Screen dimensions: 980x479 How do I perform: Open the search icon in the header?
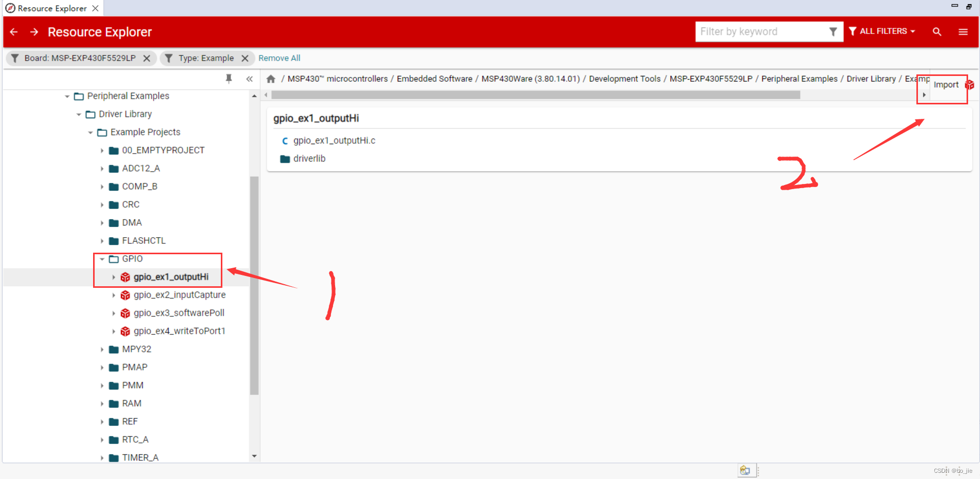[937, 32]
